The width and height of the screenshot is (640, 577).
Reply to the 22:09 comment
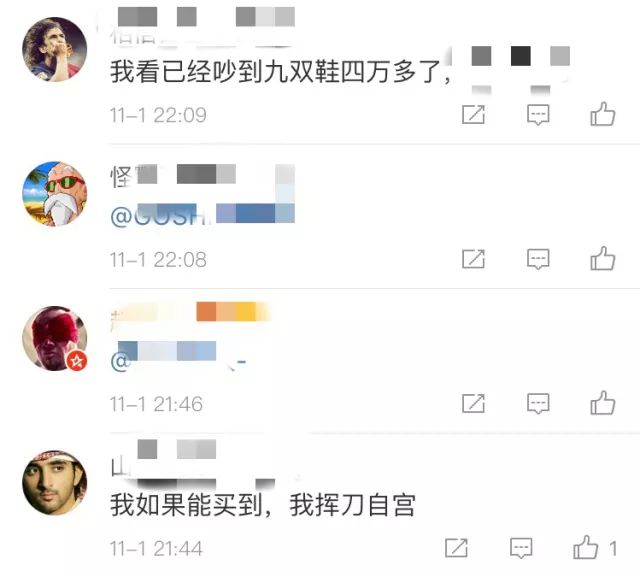pos(538,115)
